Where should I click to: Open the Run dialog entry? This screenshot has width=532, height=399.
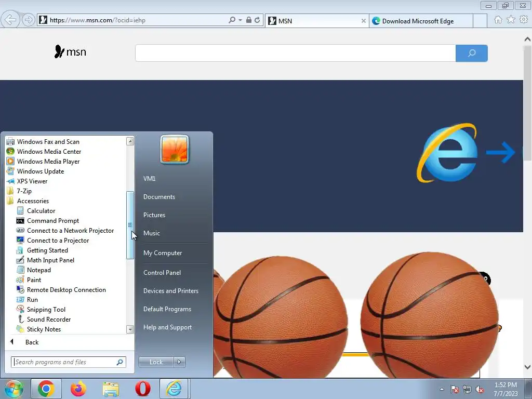click(32, 299)
